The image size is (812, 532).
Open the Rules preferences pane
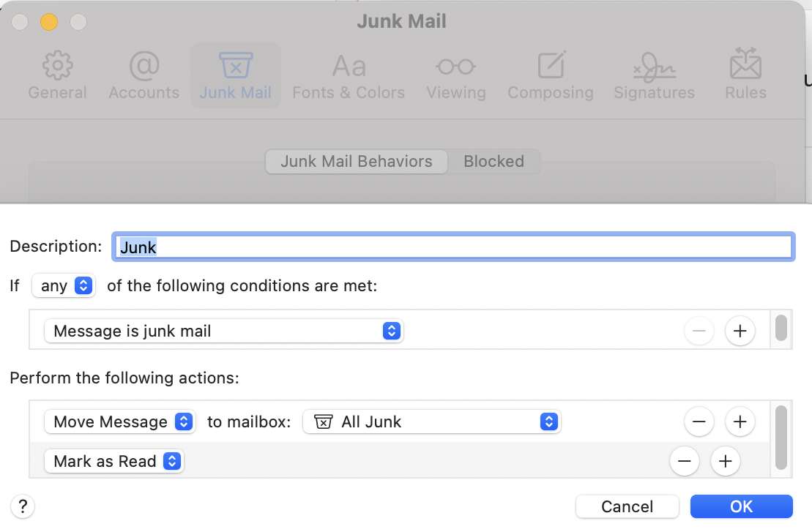(x=745, y=75)
